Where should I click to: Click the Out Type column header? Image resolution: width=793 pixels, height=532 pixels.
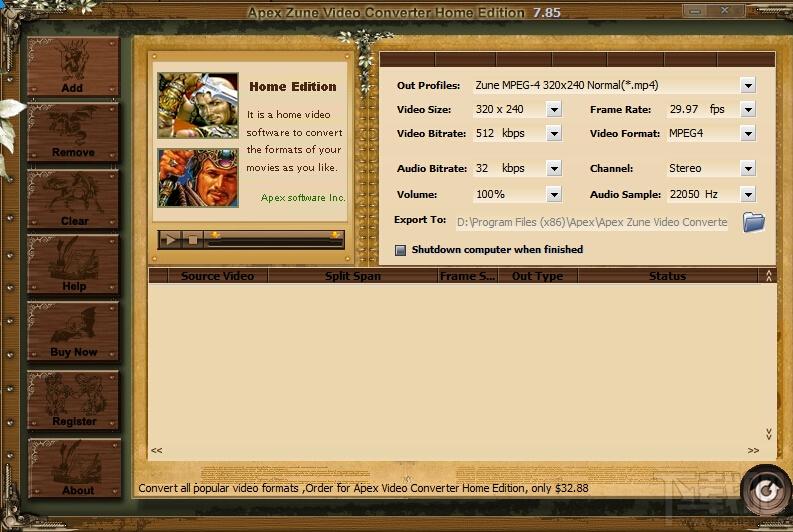coord(537,276)
